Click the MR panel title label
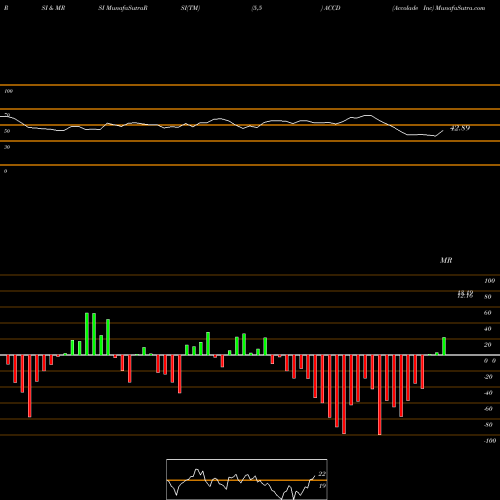The height and width of the screenshot is (500, 500). point(446,260)
